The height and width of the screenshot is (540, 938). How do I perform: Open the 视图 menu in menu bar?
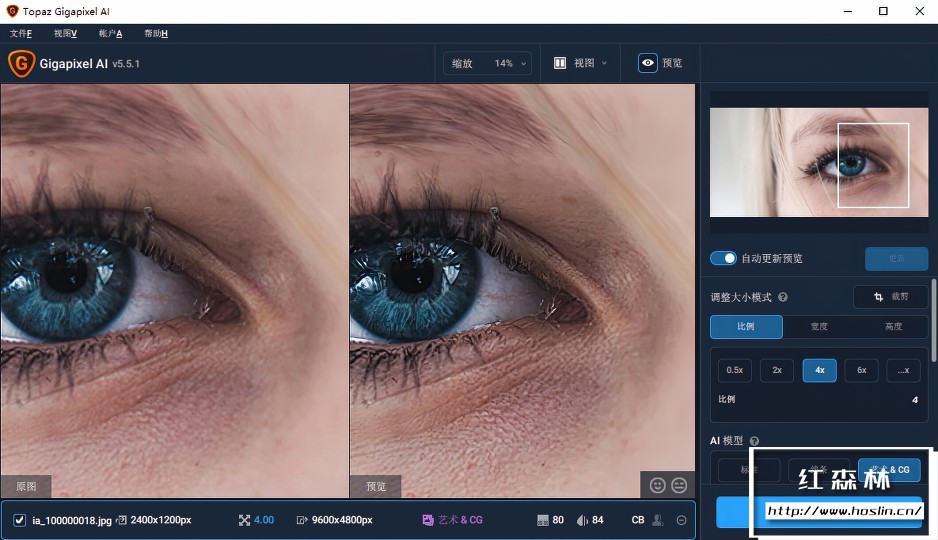point(65,33)
